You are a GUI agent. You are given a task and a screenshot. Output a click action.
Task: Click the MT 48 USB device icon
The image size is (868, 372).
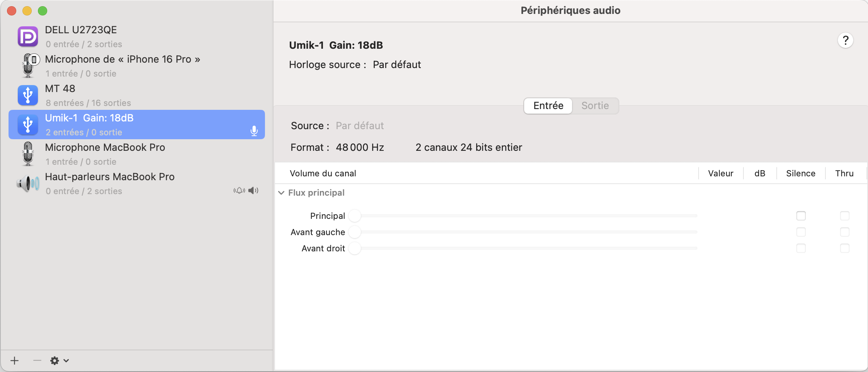point(28,95)
